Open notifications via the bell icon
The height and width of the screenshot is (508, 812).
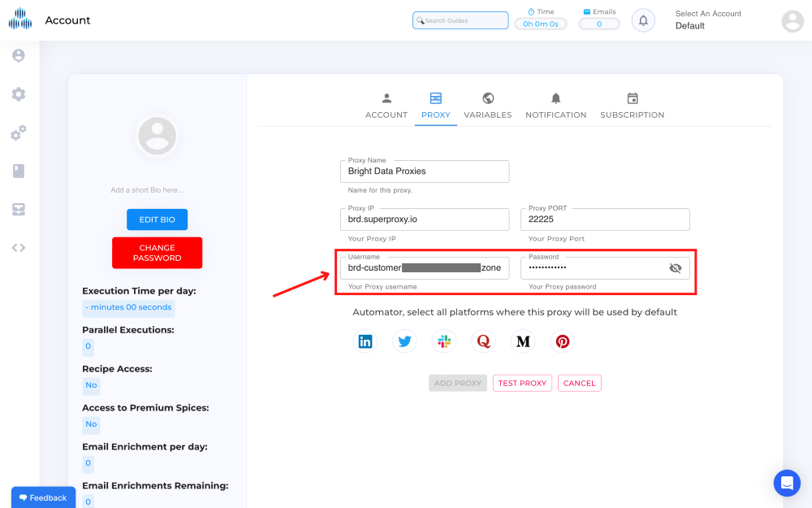pyautogui.click(x=642, y=20)
